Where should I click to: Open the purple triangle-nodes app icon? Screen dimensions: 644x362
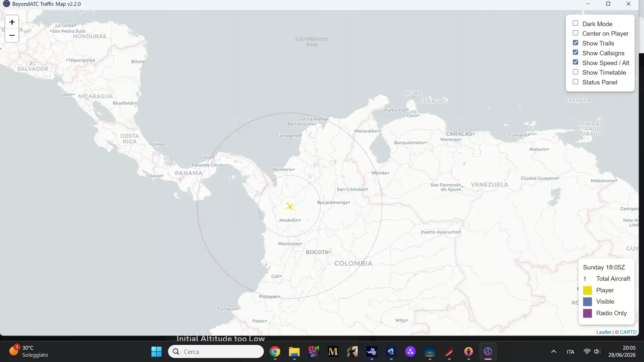click(410, 351)
